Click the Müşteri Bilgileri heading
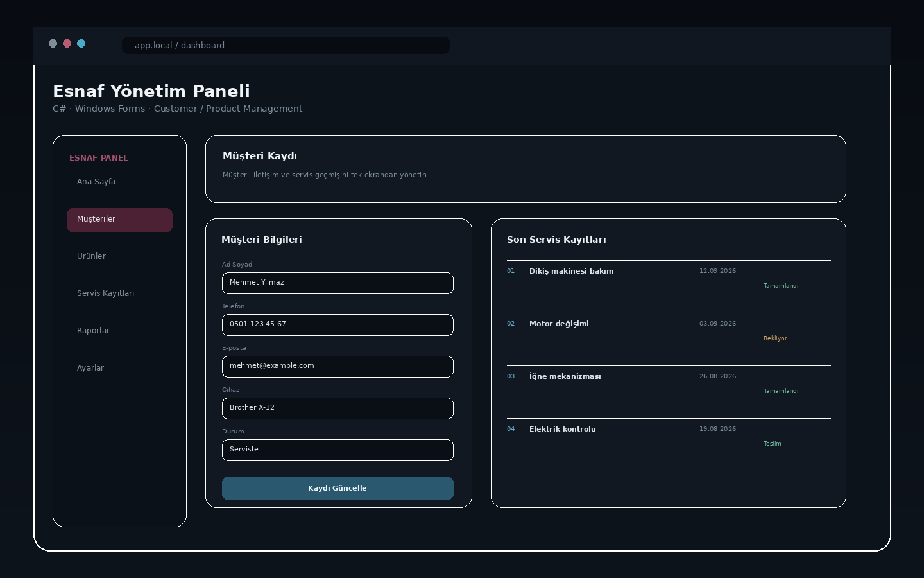 pos(262,240)
